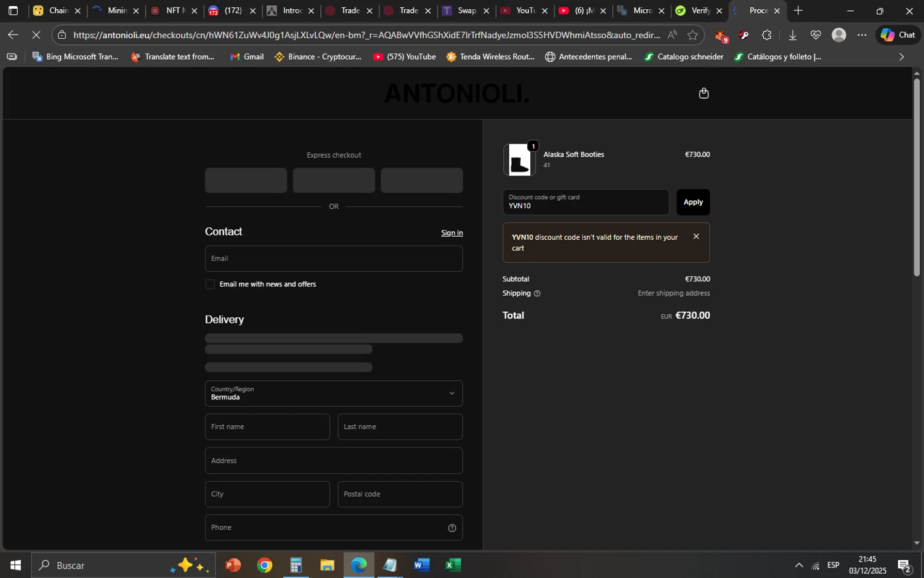
Task: Click the Alaska Soft Booties product thumbnail
Action: [519, 160]
